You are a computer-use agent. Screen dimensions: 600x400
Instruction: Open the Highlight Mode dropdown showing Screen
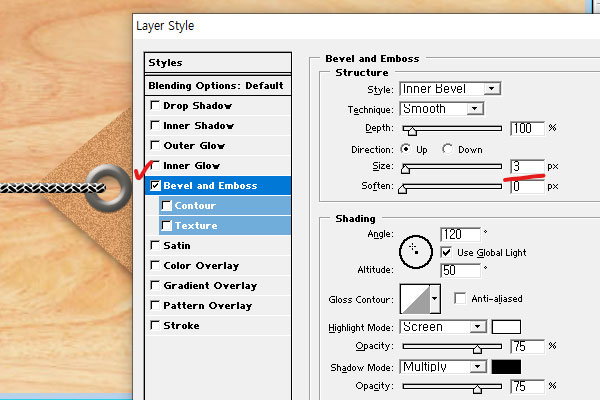(443, 327)
